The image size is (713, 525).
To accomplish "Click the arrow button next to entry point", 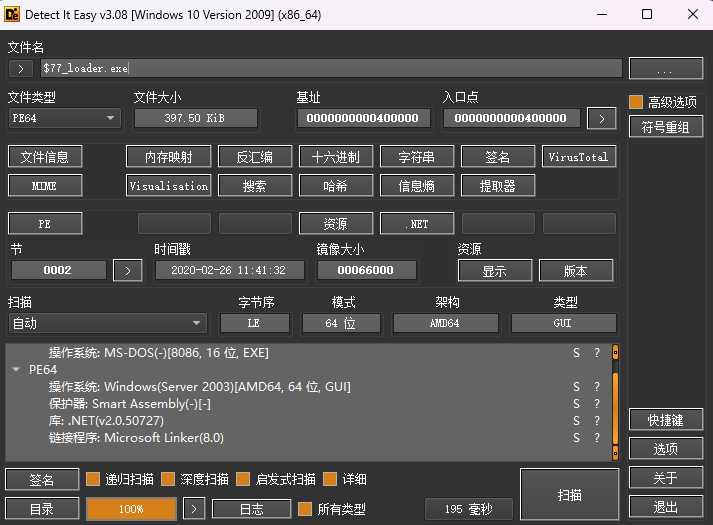I will coord(601,118).
